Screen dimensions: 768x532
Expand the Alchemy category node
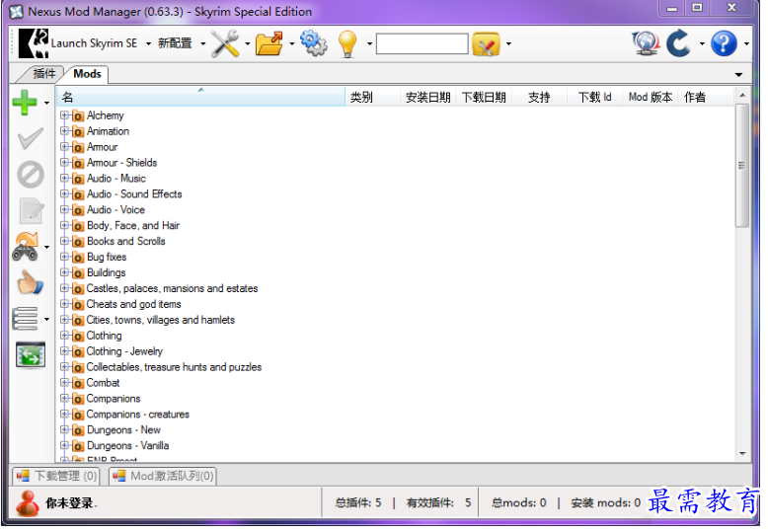coord(64,115)
